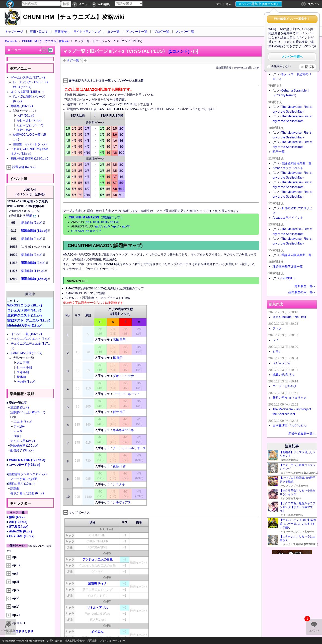Click the red E difficulty header cell
Image resolution: width=322 pixels, height=644 pixels.
click(125, 322)
